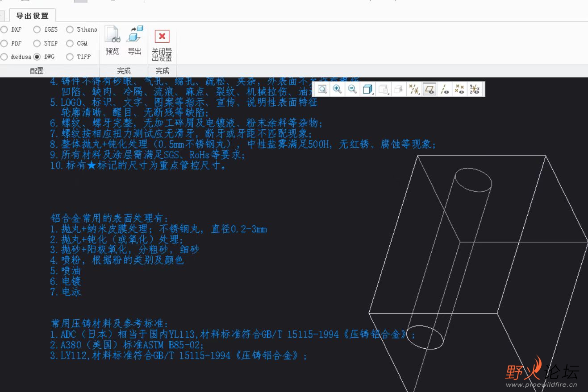Screen dimensions: 588x392
Task: Click the line 3.LY112 material standard
Action: point(179,355)
